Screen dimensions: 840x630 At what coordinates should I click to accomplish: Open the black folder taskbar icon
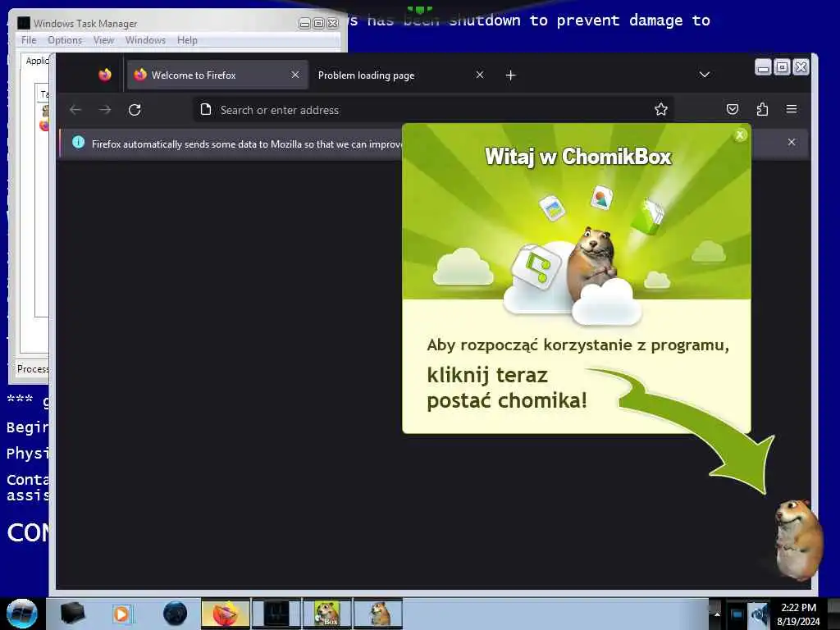click(72, 614)
